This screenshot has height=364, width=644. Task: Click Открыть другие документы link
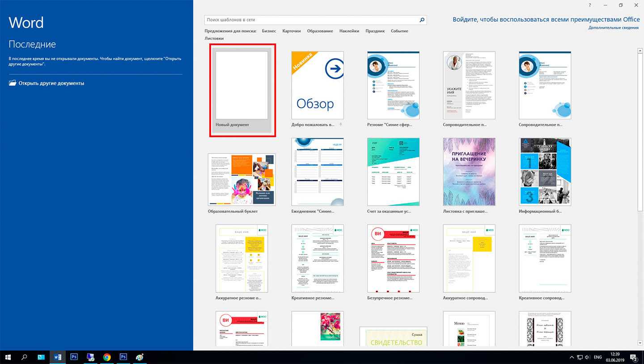coord(51,83)
